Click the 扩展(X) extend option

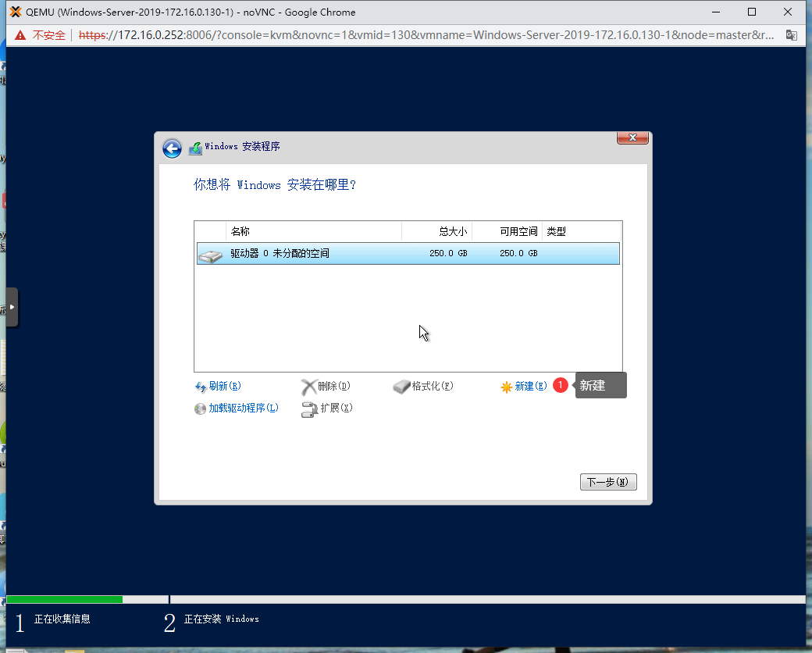coord(337,409)
